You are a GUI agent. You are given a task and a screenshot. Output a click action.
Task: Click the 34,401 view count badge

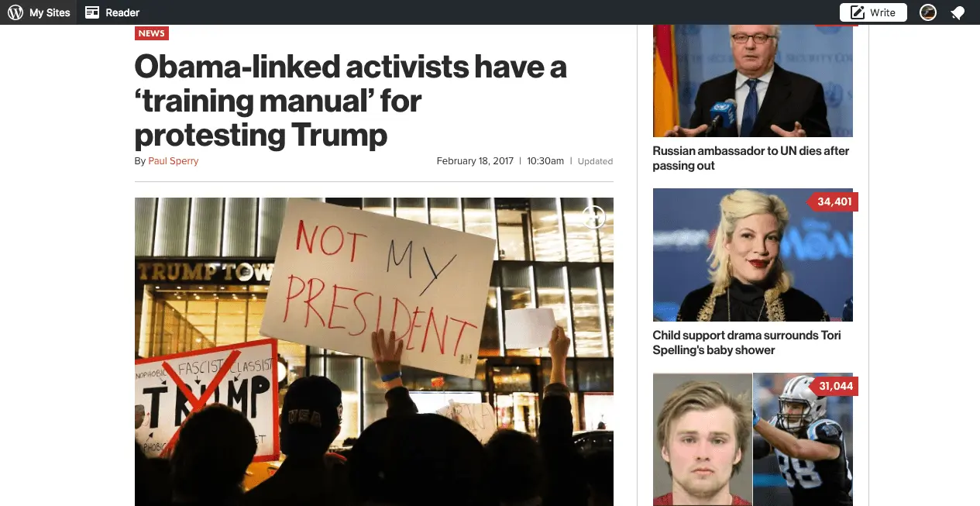pyautogui.click(x=834, y=202)
